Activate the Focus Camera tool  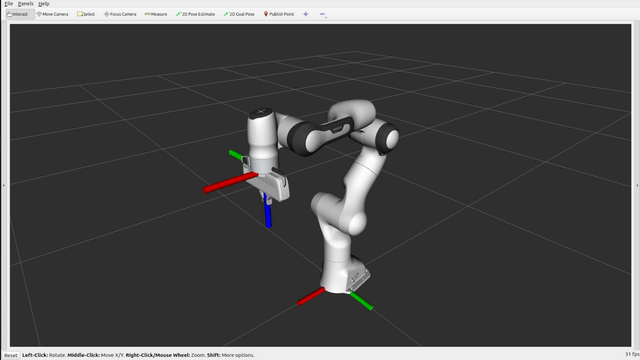[x=120, y=14]
